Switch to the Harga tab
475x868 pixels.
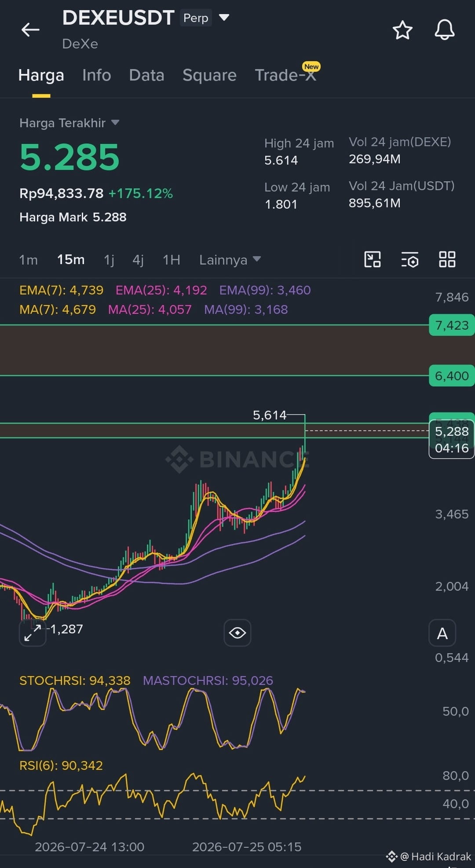41,75
